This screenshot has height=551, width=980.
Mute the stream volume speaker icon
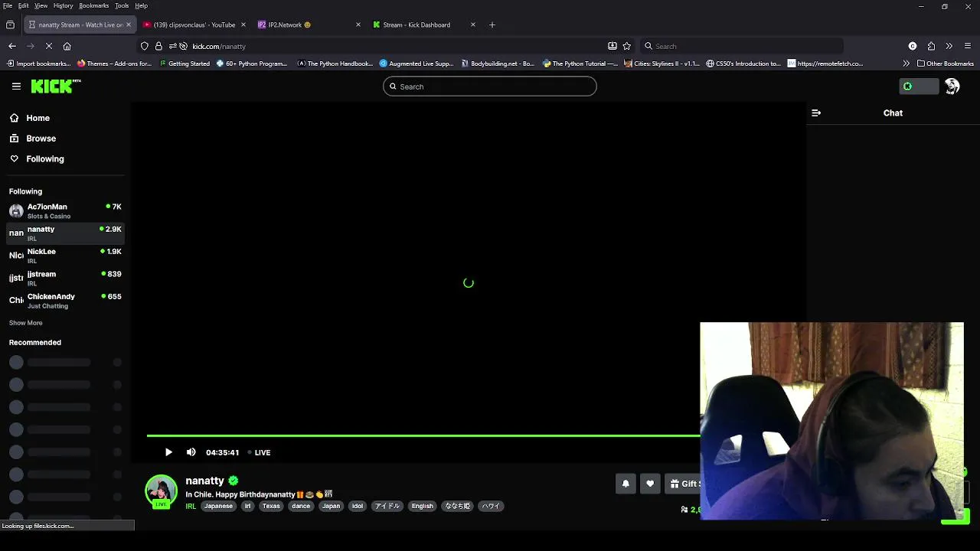(x=191, y=452)
